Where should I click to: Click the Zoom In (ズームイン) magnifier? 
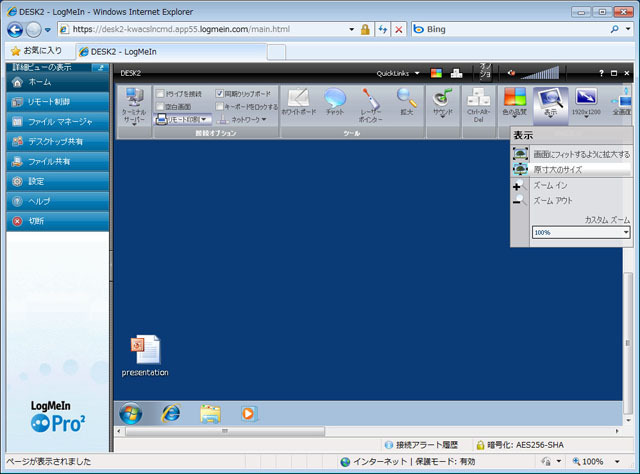coord(519,186)
